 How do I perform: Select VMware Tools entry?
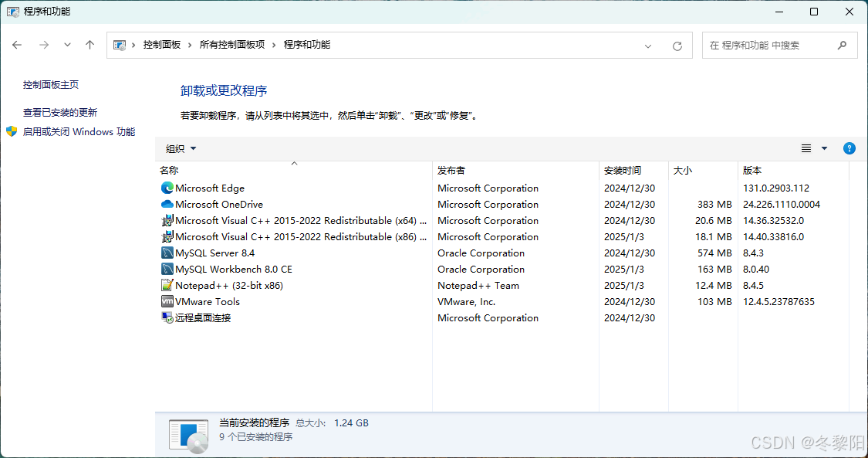tap(208, 301)
